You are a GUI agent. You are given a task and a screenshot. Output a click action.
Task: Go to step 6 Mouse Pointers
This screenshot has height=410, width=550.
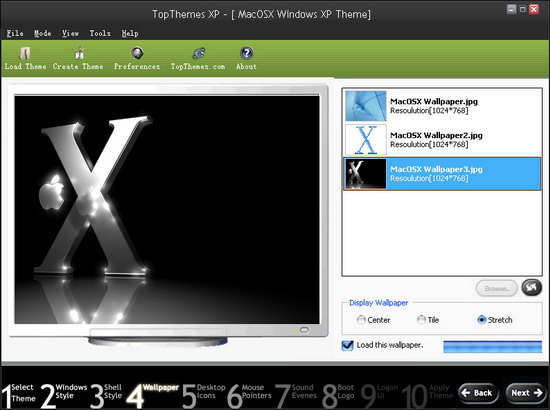click(x=249, y=395)
